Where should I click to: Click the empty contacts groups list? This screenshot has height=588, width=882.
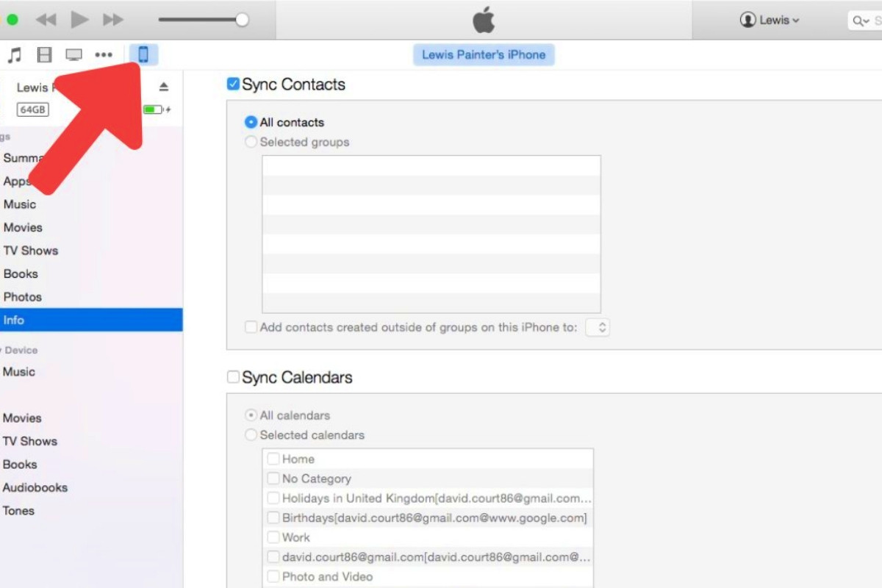click(x=431, y=234)
